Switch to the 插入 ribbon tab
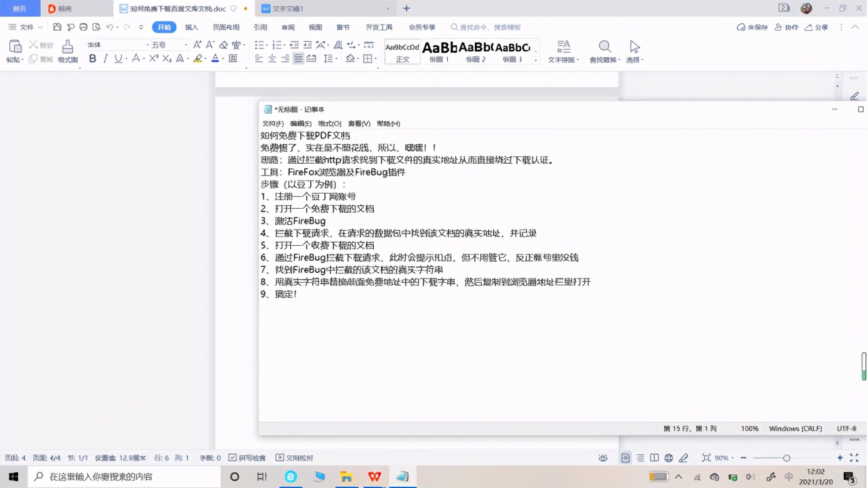Screen dimensions: 868x488 (x=191, y=27)
